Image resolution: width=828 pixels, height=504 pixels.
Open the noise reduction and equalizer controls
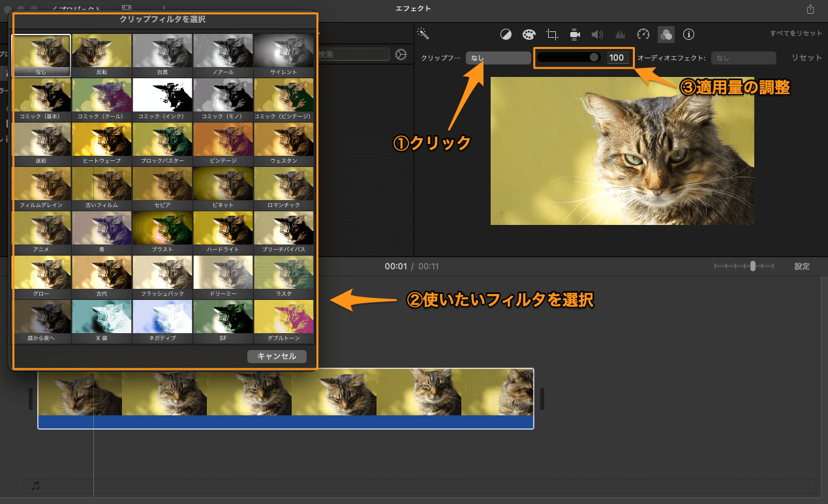point(620,34)
